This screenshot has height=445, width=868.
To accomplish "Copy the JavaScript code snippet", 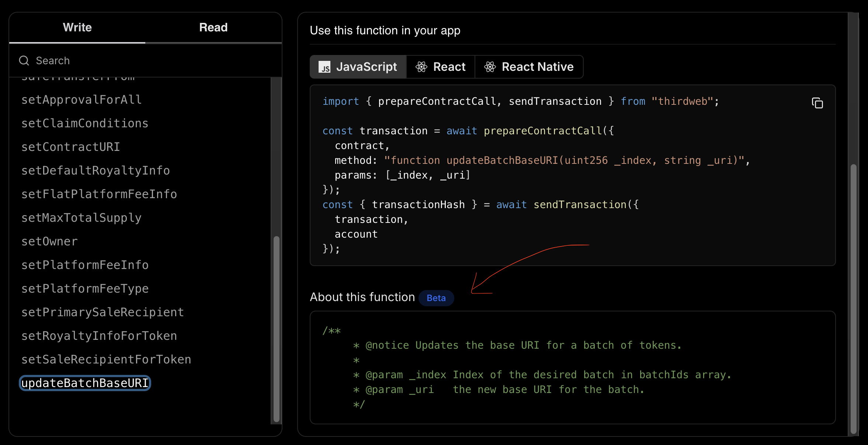I will coord(817,103).
